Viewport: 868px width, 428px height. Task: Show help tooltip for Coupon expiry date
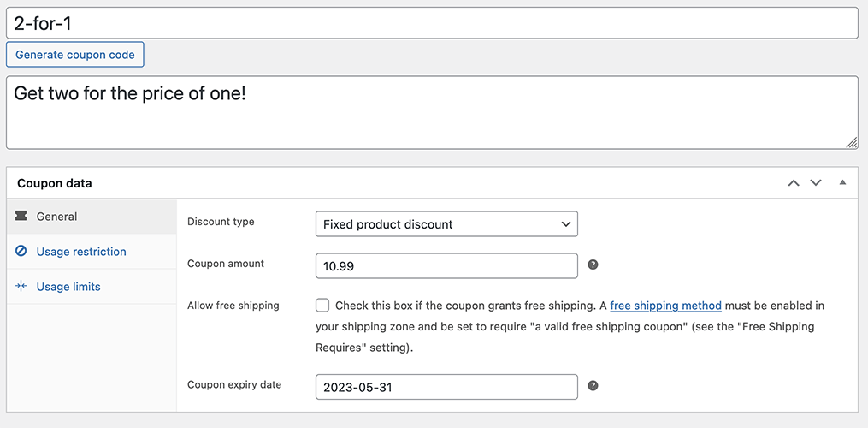pos(593,385)
